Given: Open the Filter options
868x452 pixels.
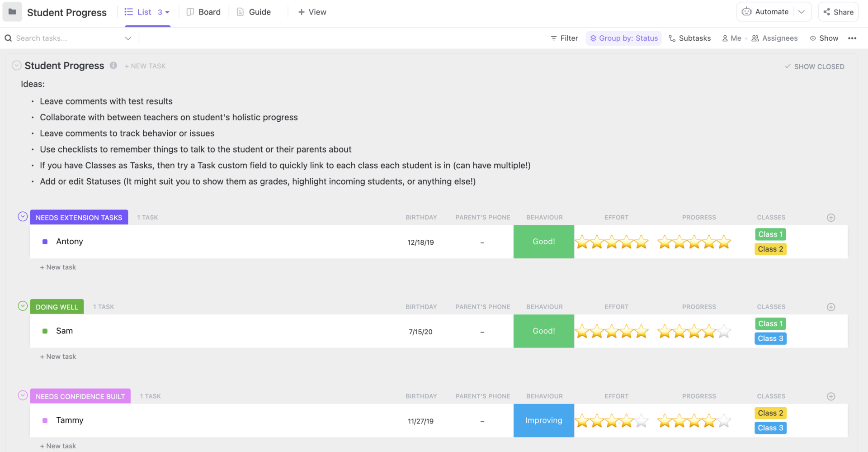Looking at the screenshot, I should point(564,38).
